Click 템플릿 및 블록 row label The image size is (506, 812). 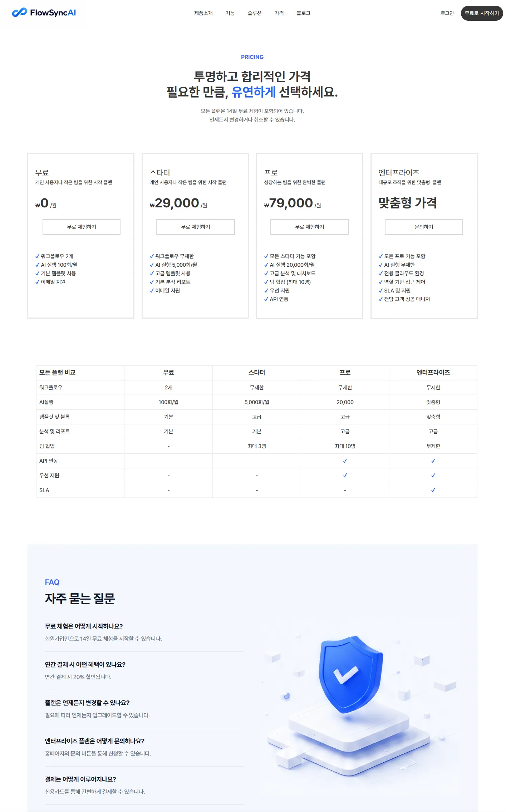(x=54, y=417)
